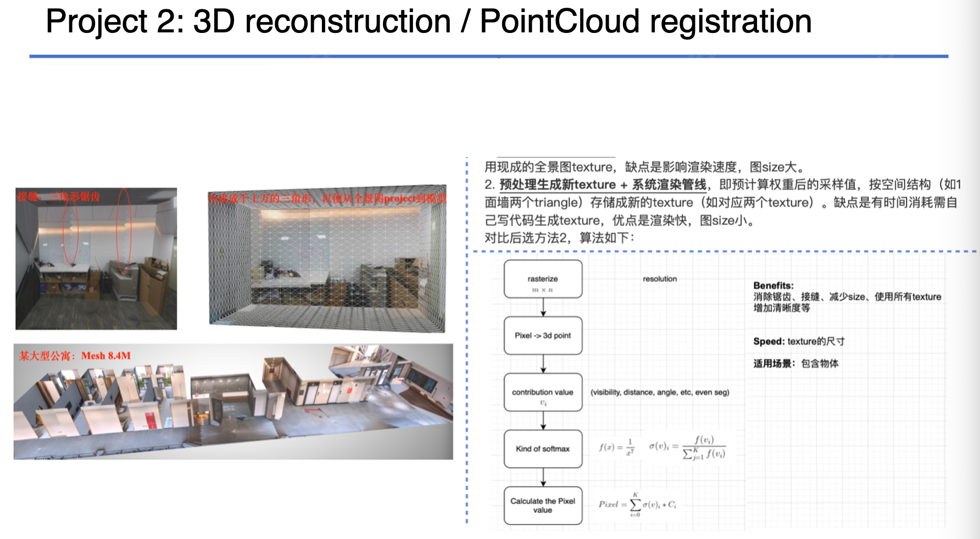
Task: Click the 'Calculate the Pixel value' box
Action: 543,506
